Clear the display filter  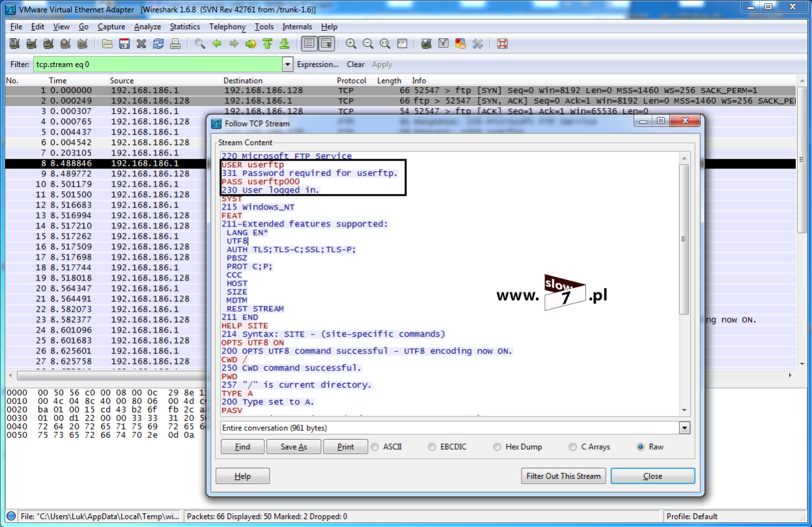pyautogui.click(x=356, y=64)
